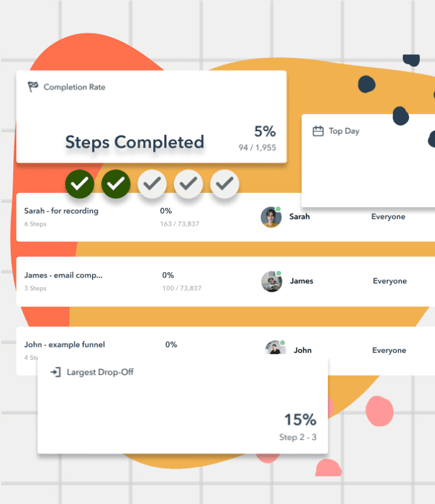This screenshot has width=435, height=504.
Task: Toggle the third gray step checkmark
Action: 152,184
